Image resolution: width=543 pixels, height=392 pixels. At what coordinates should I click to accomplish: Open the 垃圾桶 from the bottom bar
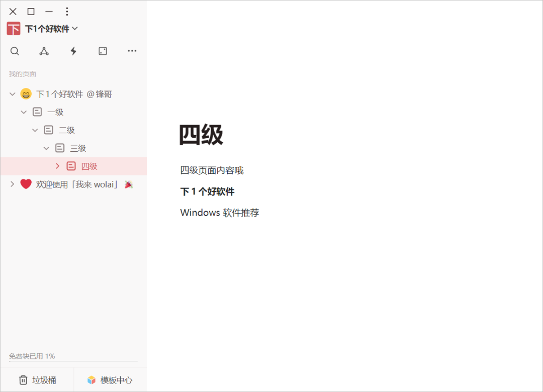(37, 380)
